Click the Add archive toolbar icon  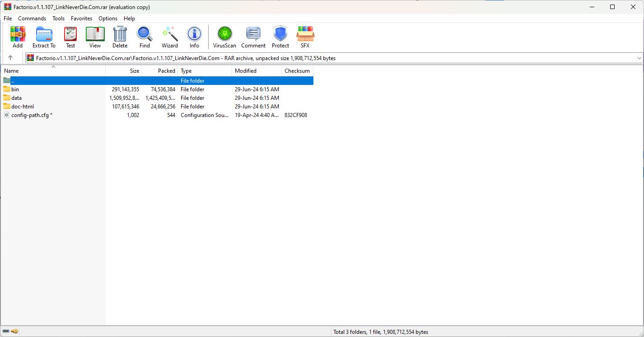18,37
